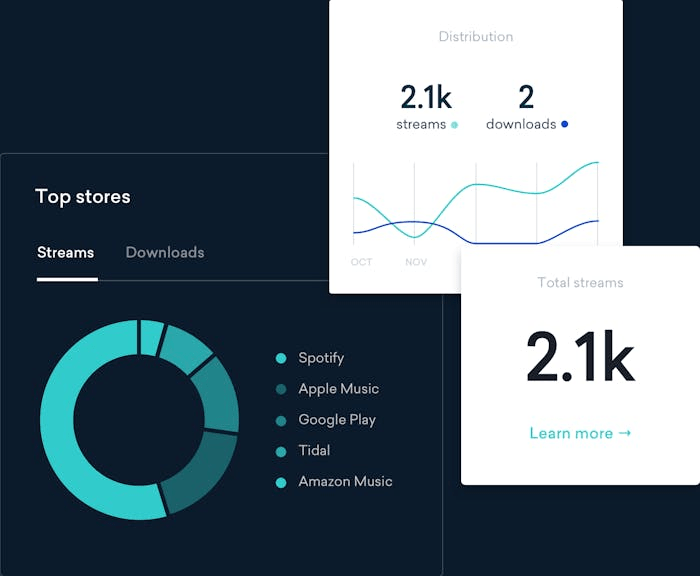Click the Amazon Music legend label
Viewport: 700px width, 576px height.
(x=346, y=481)
